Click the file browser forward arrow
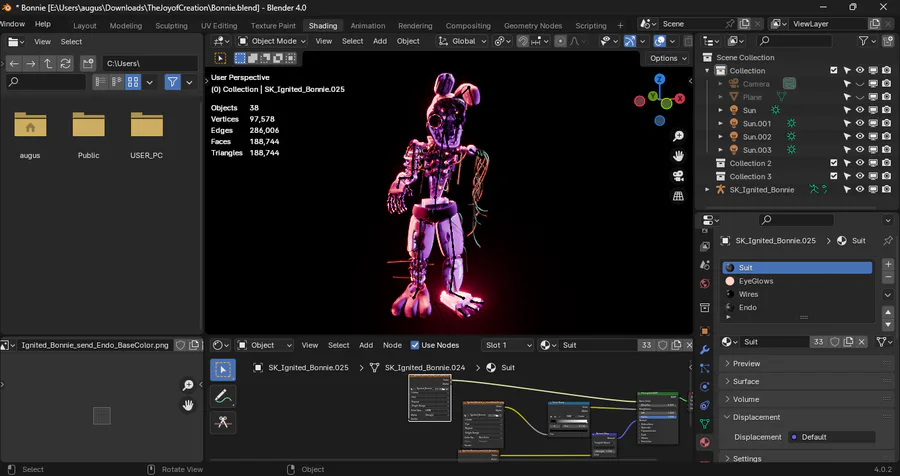This screenshot has height=476, width=900. click(x=31, y=64)
